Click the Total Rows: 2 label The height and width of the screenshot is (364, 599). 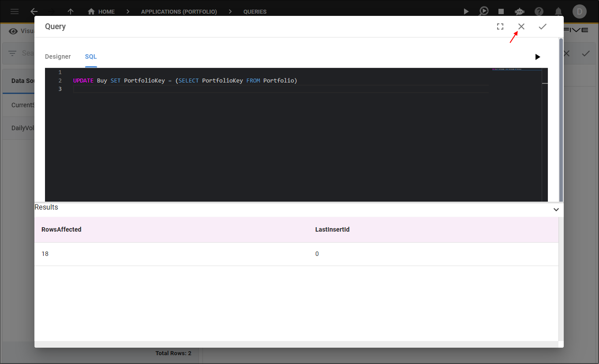(173, 353)
